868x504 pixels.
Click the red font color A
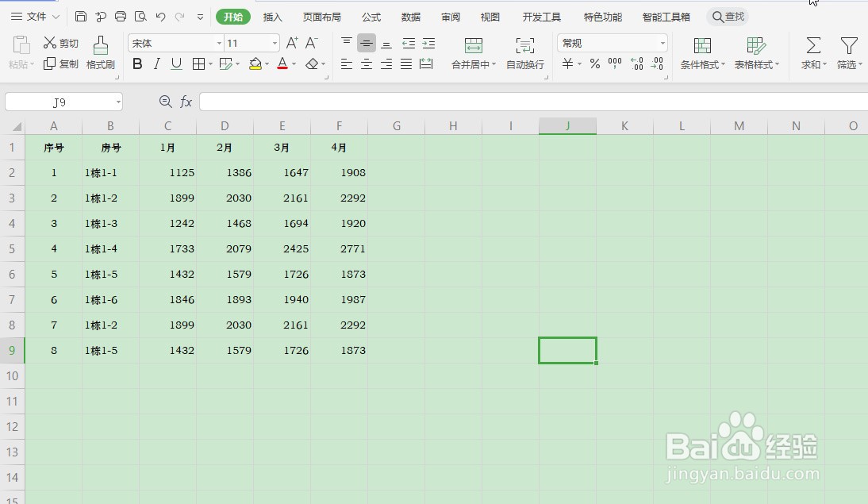pyautogui.click(x=282, y=64)
